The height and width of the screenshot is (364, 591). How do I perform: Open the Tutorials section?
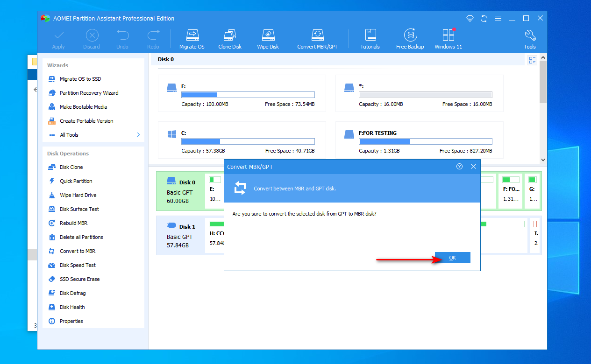[370, 40]
